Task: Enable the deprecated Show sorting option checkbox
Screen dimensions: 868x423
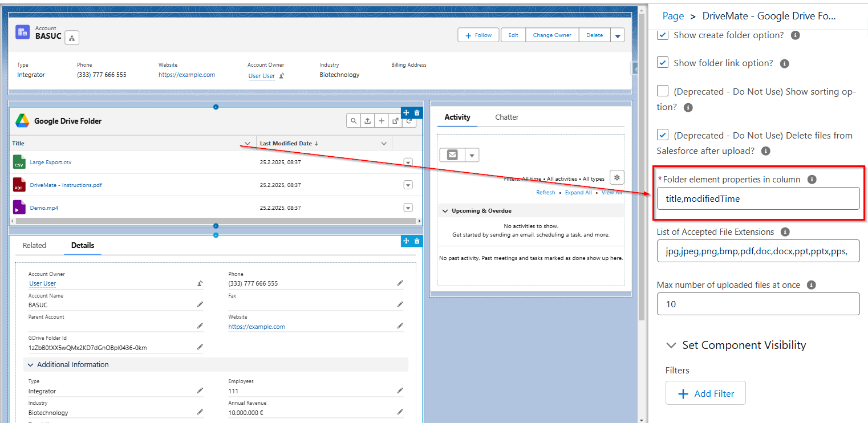Action: tap(663, 90)
